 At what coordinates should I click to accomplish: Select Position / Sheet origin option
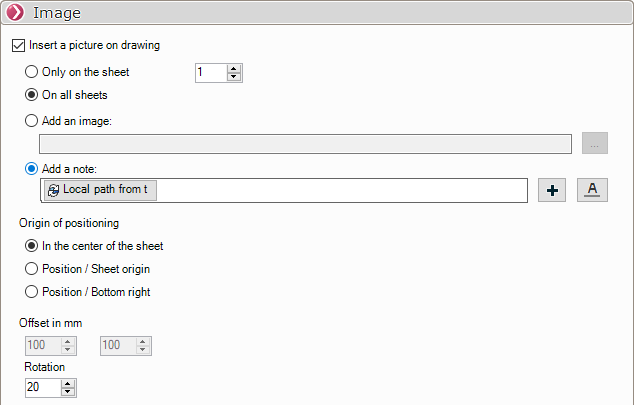pyautogui.click(x=32, y=269)
